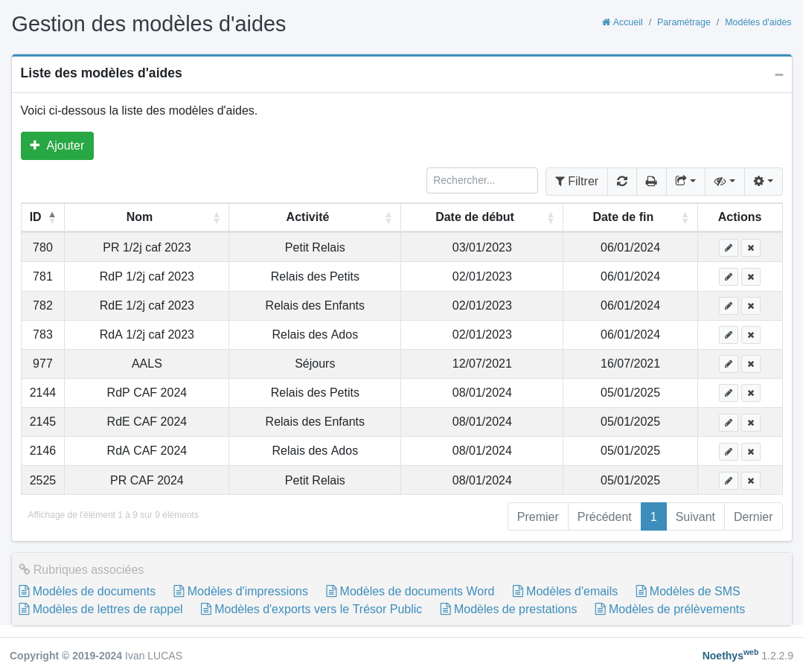
Task: Go to Accueil breadcrumb link
Action: coord(622,22)
